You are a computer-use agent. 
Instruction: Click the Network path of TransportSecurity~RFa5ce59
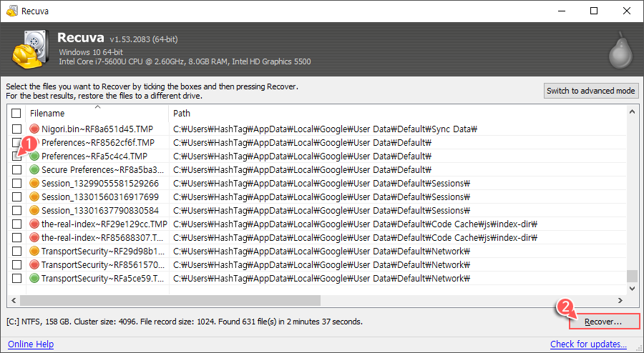click(x=321, y=279)
